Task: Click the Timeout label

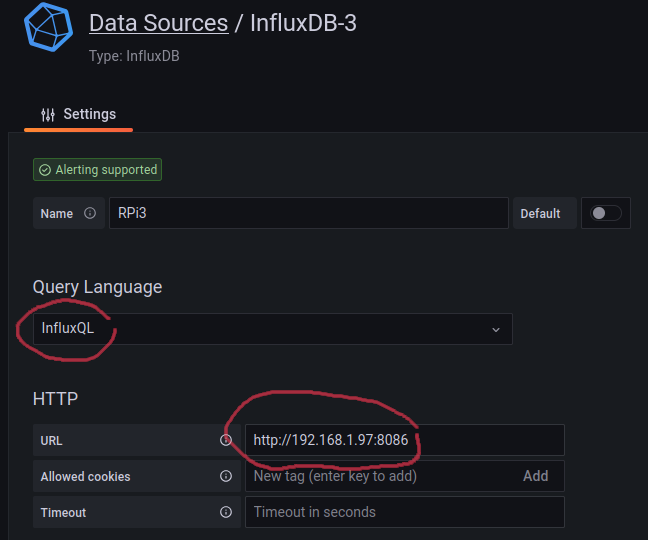Action: 63,513
